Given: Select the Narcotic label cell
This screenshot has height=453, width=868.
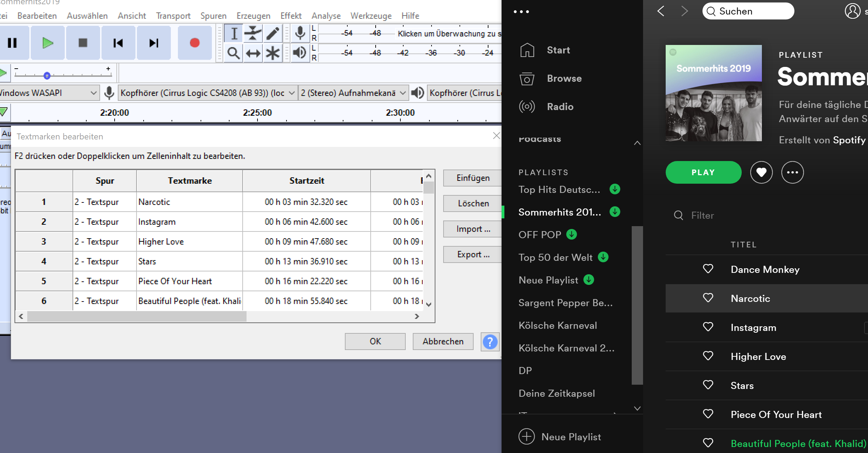Looking at the screenshot, I should pos(190,202).
